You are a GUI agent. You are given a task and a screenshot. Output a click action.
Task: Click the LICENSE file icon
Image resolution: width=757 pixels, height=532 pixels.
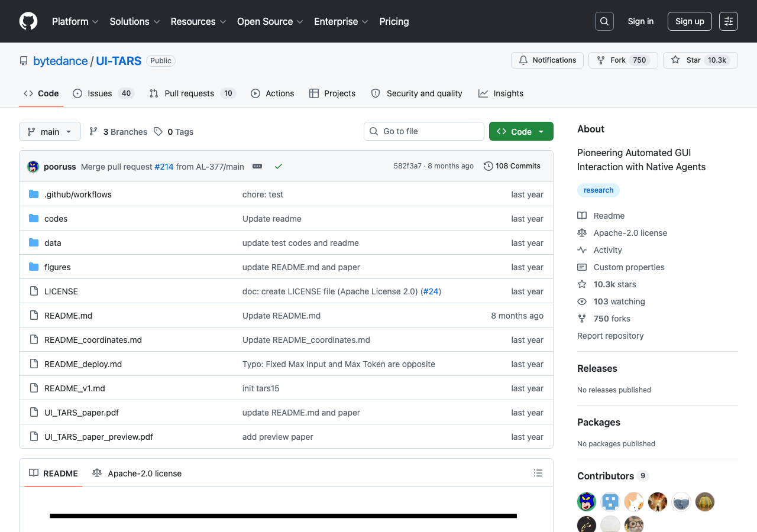click(x=34, y=291)
